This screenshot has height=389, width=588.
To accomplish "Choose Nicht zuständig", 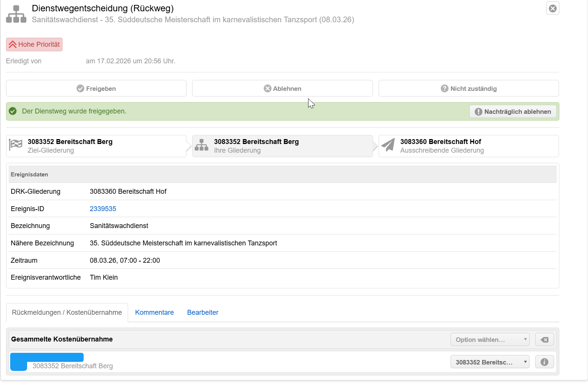I will click(x=468, y=89).
